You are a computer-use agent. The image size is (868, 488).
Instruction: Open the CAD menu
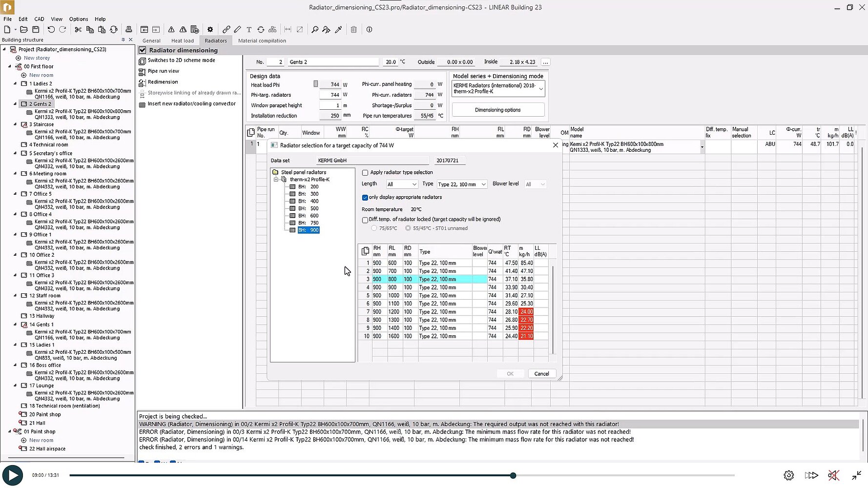point(39,19)
